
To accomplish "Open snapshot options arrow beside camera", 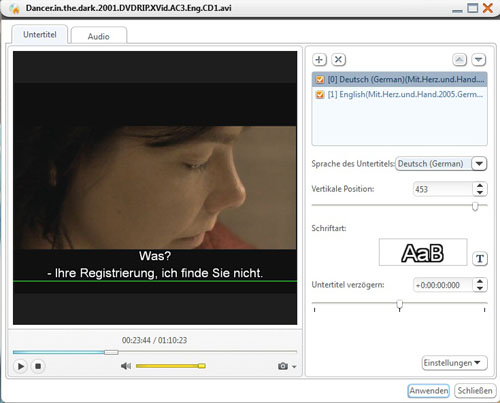I will (x=294, y=367).
